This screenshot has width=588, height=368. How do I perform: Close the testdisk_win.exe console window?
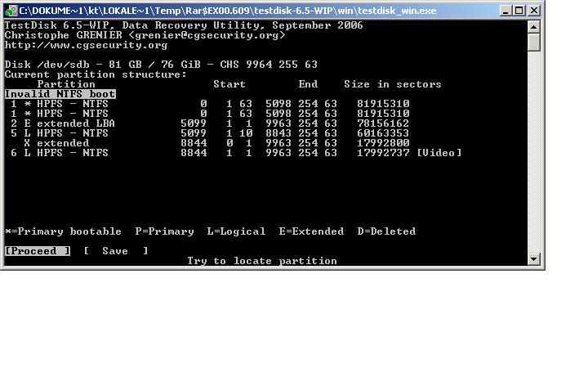coord(533,11)
